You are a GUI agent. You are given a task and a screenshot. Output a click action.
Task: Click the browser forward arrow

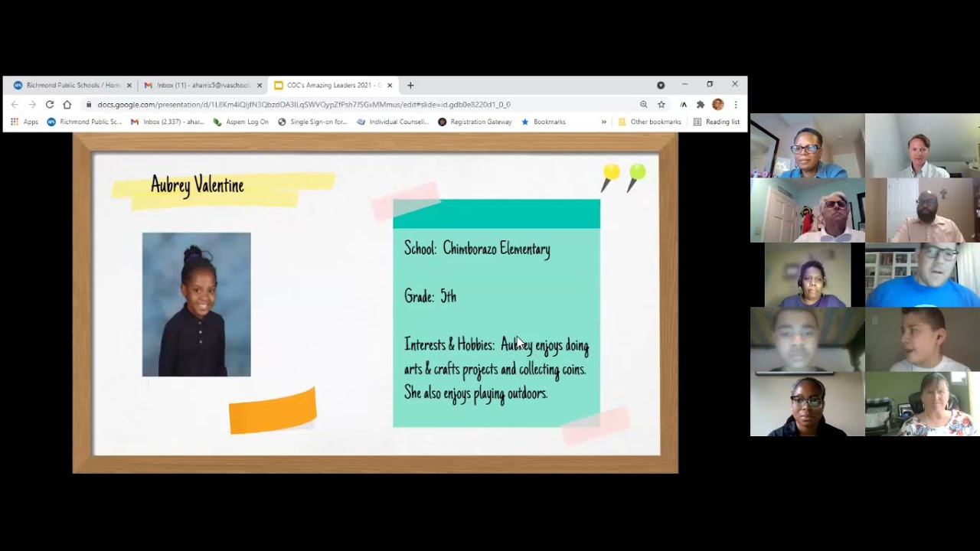tap(32, 105)
